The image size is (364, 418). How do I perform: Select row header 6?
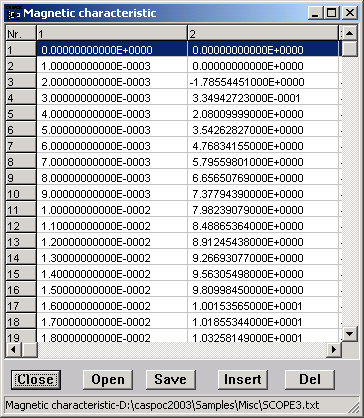click(x=21, y=129)
